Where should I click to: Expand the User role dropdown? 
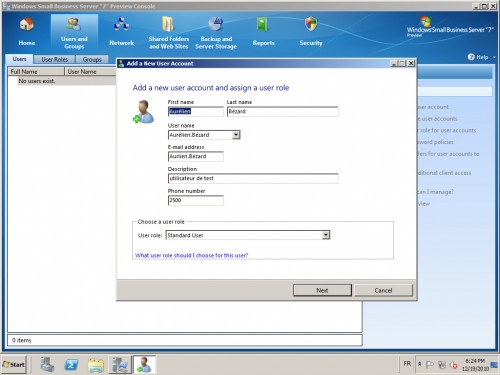[326, 235]
